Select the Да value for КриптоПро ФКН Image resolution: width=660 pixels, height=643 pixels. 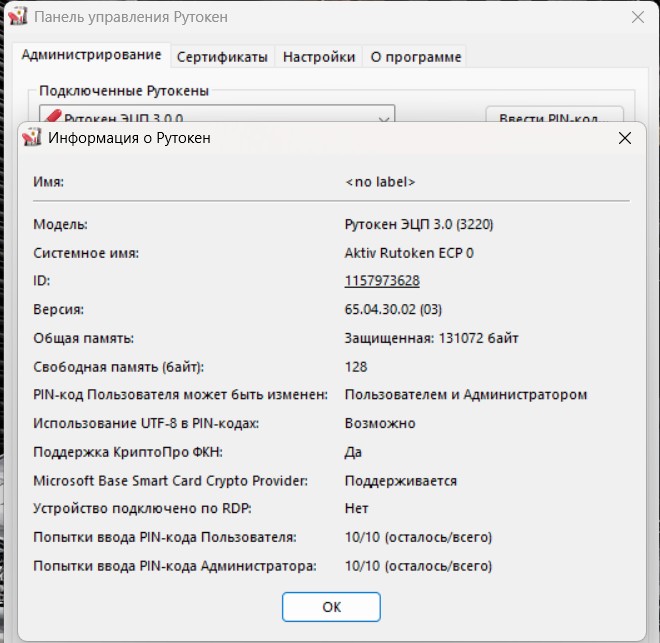click(353, 452)
